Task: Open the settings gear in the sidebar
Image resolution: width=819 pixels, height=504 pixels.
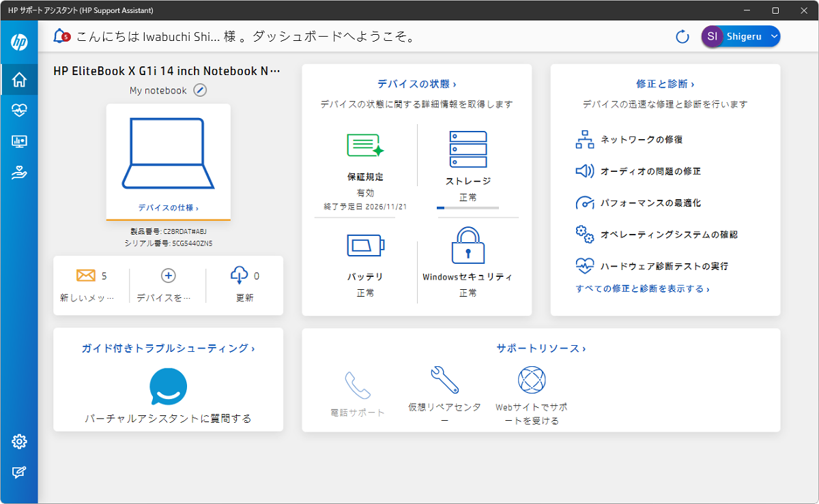Action: tap(19, 441)
